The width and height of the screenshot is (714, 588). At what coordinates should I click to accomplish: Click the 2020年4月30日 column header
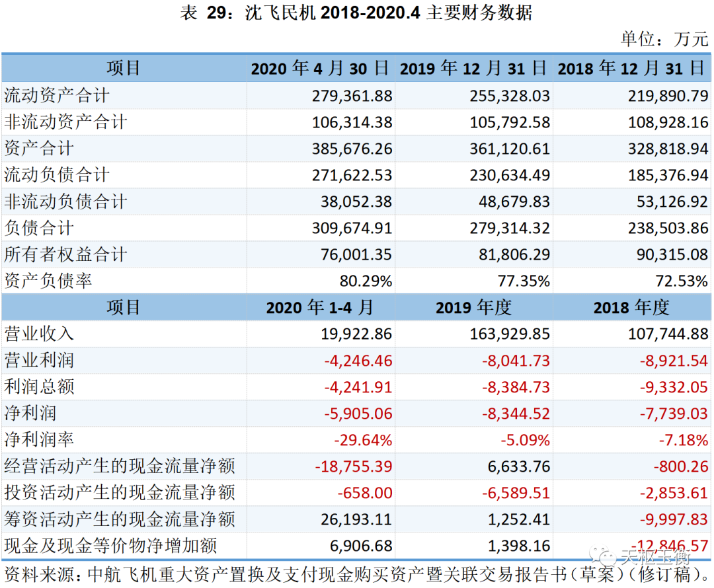(321, 68)
